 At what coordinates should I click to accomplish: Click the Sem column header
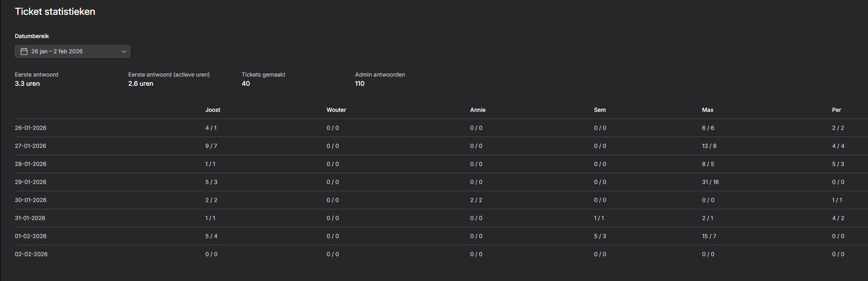coord(600,110)
